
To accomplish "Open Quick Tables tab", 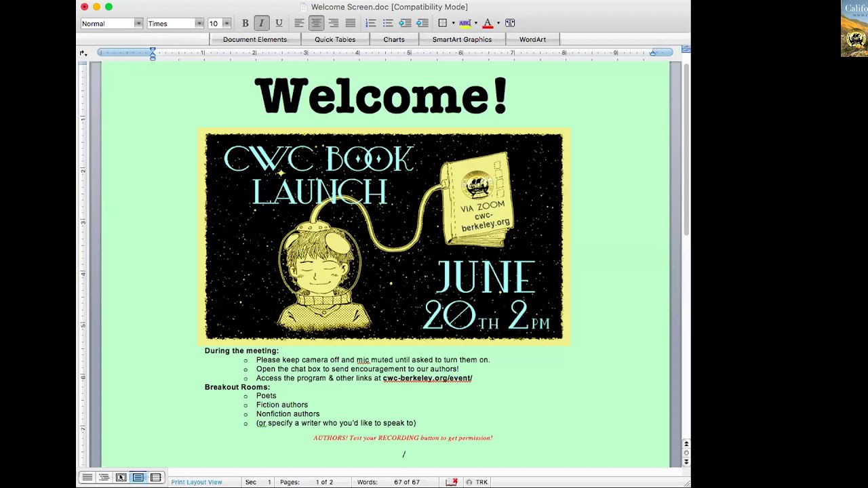I will tap(335, 39).
